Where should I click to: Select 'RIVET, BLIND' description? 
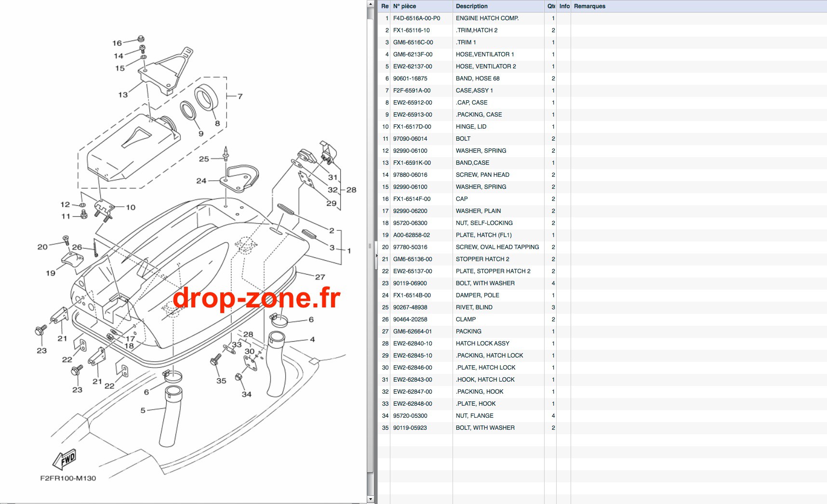(474, 307)
